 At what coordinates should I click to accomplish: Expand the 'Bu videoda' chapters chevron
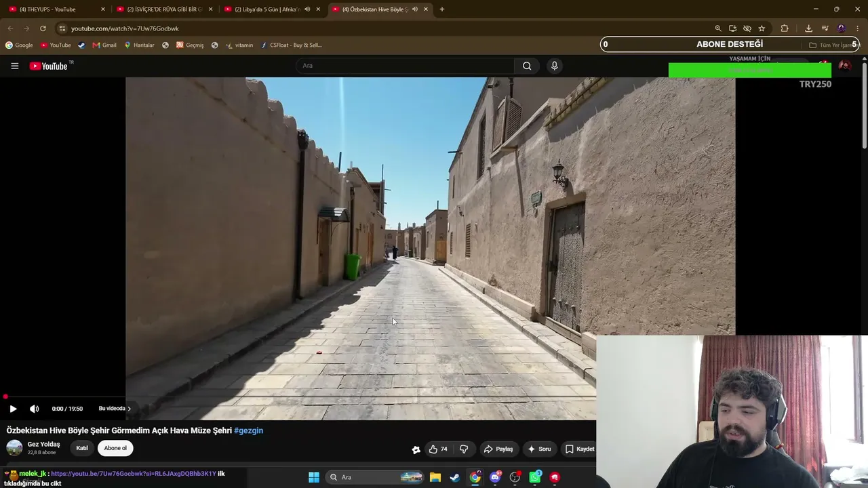[129, 409]
